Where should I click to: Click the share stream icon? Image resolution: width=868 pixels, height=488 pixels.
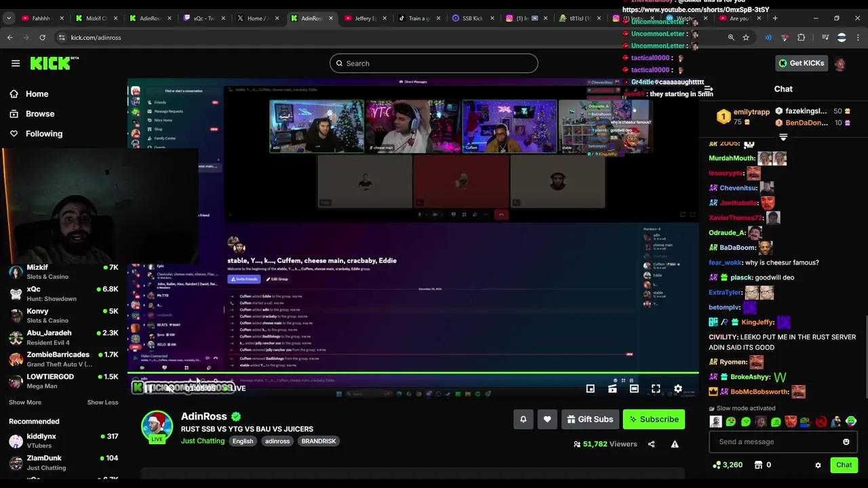[651, 444]
